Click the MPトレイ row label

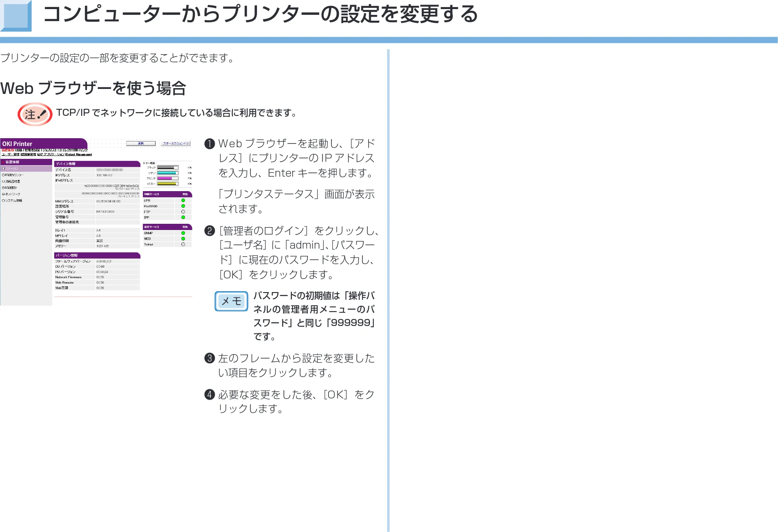click(x=61, y=236)
